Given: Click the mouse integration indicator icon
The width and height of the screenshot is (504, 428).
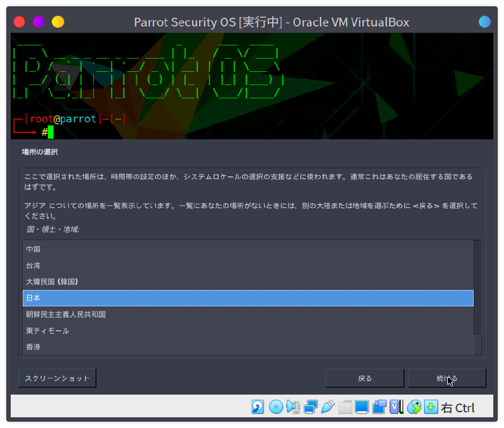Looking at the screenshot, I should pyautogui.click(x=413, y=407).
